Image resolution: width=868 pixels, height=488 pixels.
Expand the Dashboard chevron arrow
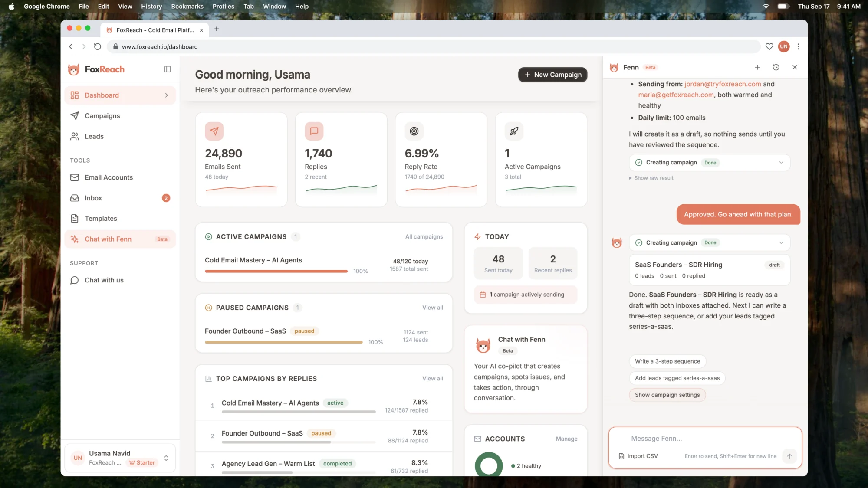[167, 95]
